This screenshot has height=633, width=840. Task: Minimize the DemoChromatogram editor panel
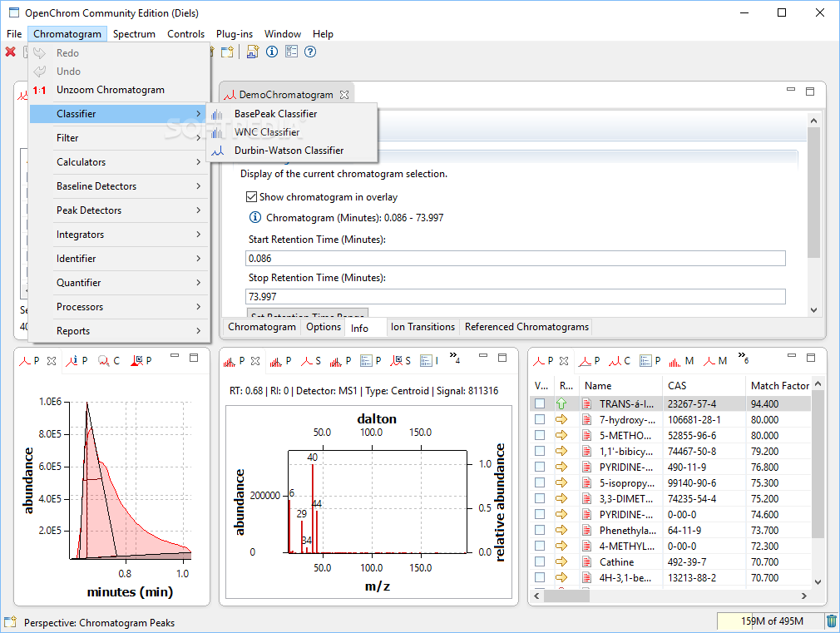click(791, 90)
